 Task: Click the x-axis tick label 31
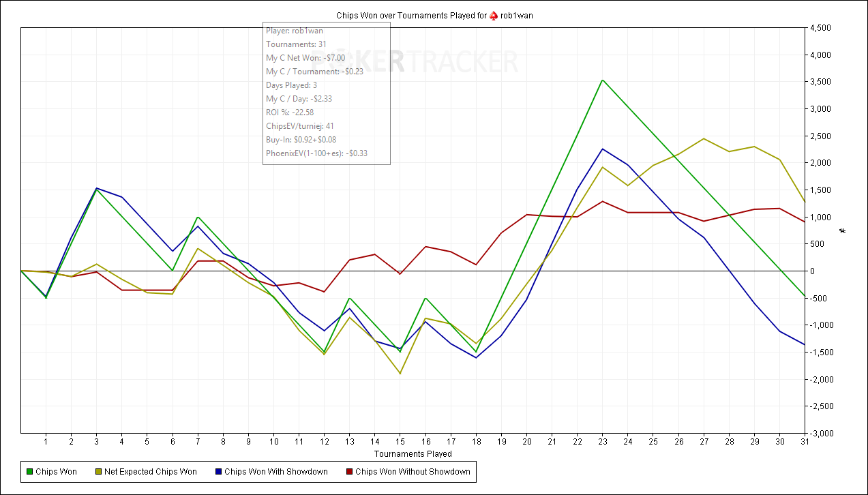pos(805,441)
